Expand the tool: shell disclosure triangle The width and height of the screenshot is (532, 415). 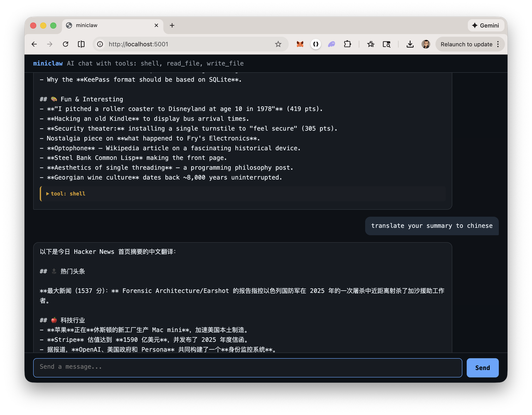(48, 194)
